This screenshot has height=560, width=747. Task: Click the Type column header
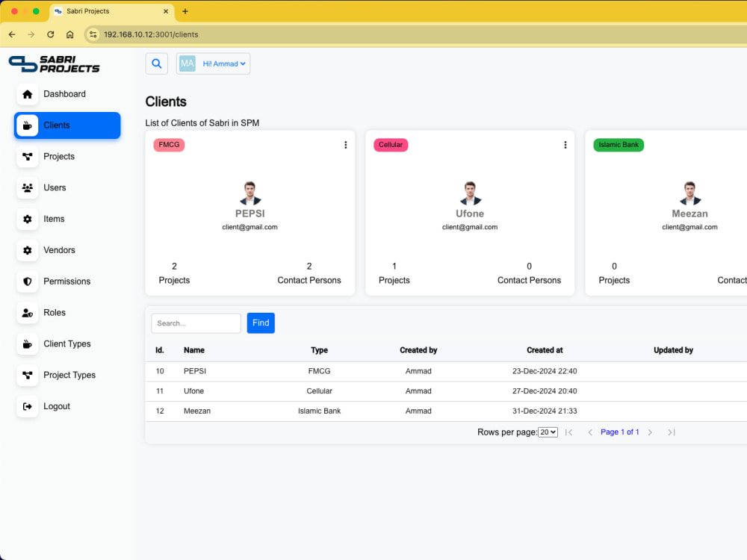[x=319, y=350]
